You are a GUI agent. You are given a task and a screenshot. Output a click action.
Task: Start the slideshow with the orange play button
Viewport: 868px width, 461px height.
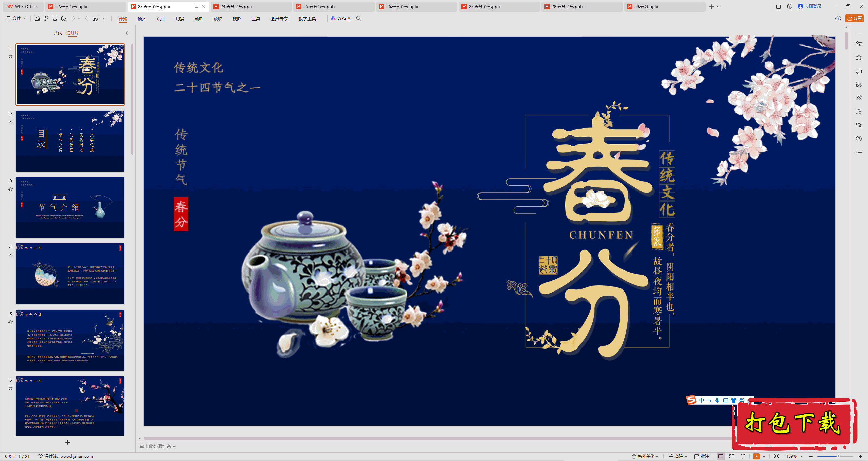[x=756, y=456]
